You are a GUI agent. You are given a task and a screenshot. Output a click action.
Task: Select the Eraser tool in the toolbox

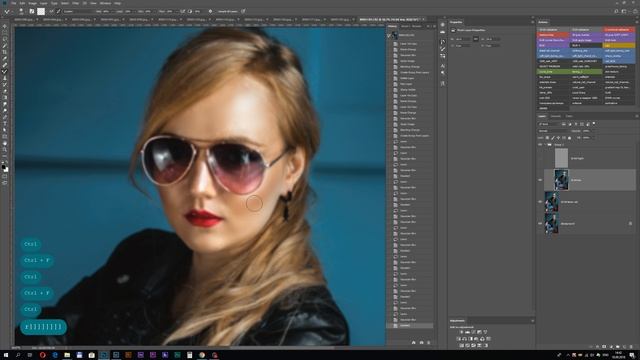4,91
